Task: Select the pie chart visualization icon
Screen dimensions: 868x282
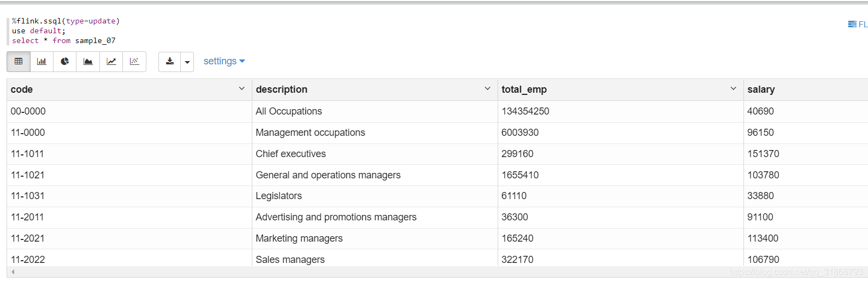Action: (x=64, y=62)
